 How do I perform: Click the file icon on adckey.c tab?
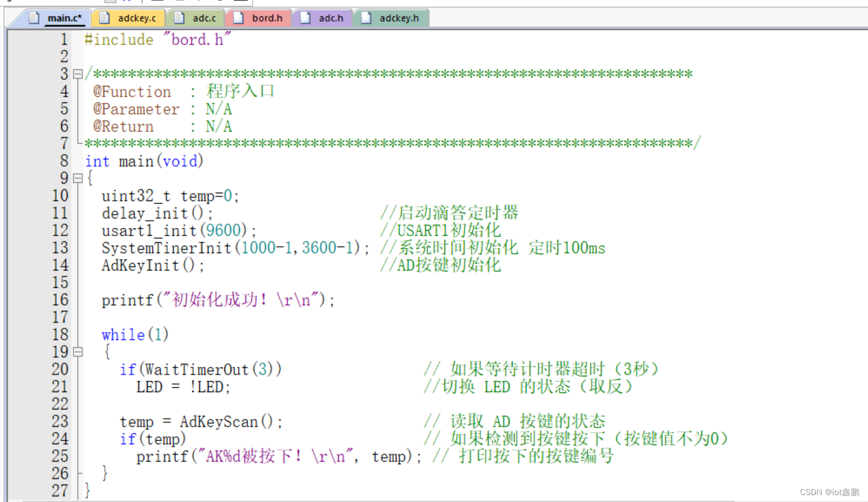[x=104, y=18]
